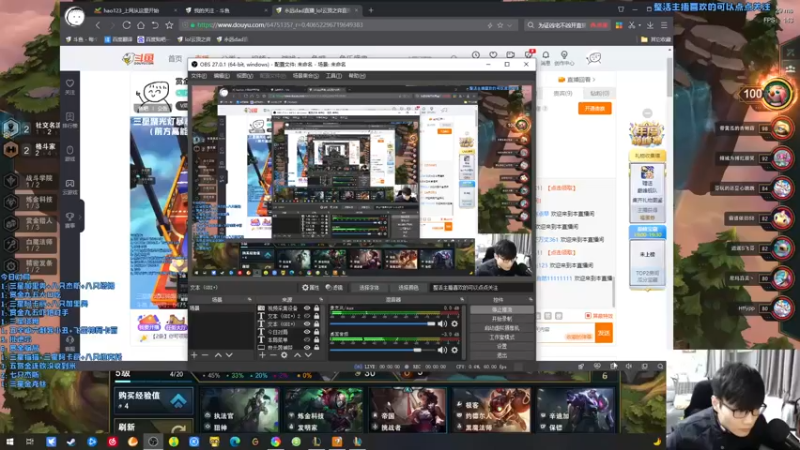The image size is (800, 450).
Task: Pop out the 控件 dock via header icon
Action: [531, 299]
